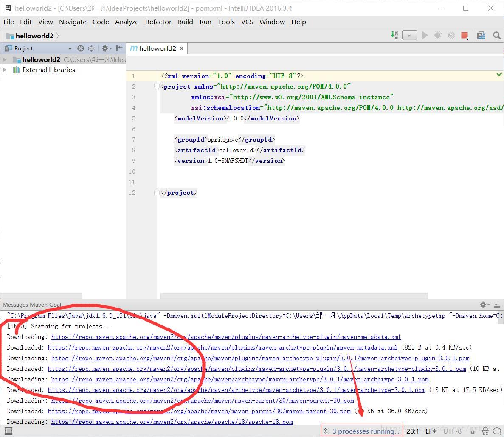Stop running processes with red square
The height and width of the screenshot is (437, 504).
[465, 35]
